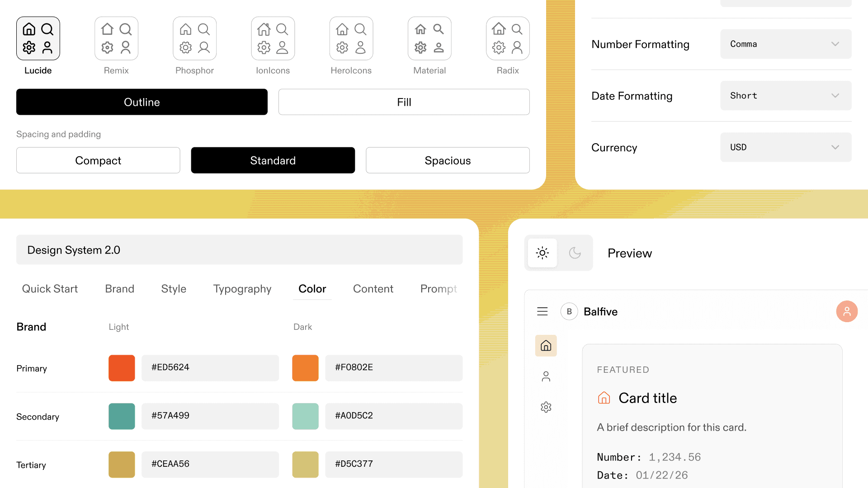The image size is (868, 488).
Task: Open the Quick Start tab
Action: (x=50, y=289)
